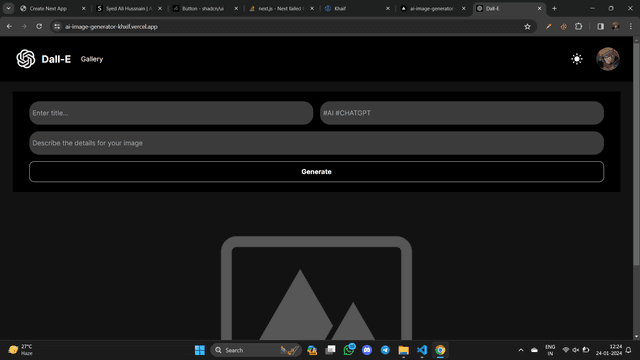This screenshot has height=360, width=640.
Task: Open the notifications bell icon
Action: point(629,350)
